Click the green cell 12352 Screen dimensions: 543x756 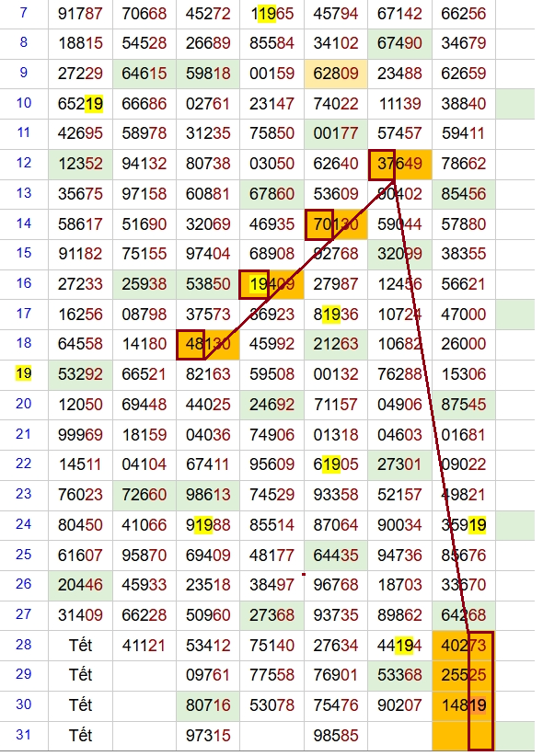80,165
